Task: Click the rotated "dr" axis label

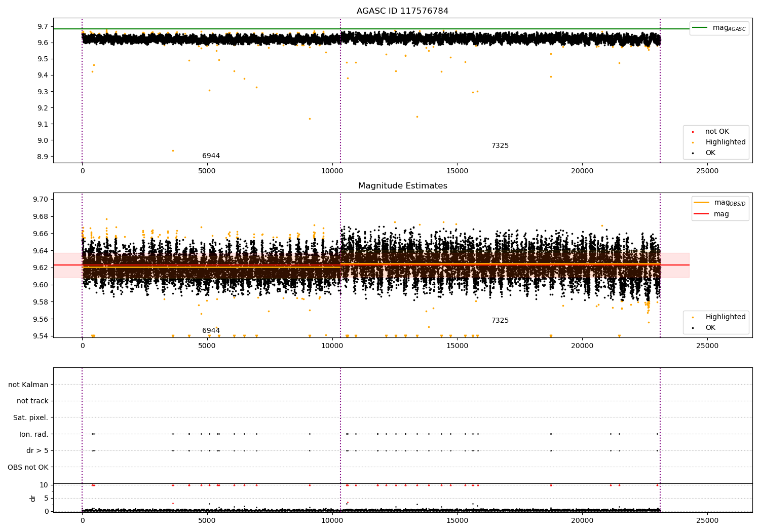Action: 33,498
